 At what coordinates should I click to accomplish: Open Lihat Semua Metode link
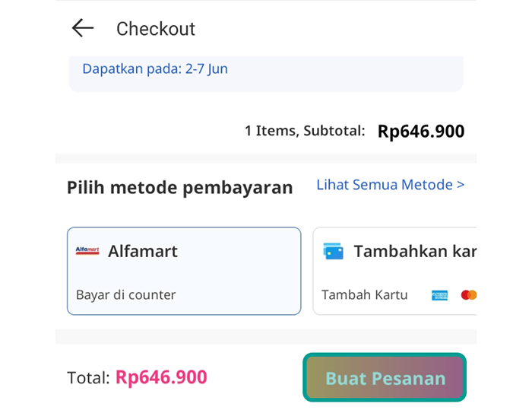click(x=390, y=185)
